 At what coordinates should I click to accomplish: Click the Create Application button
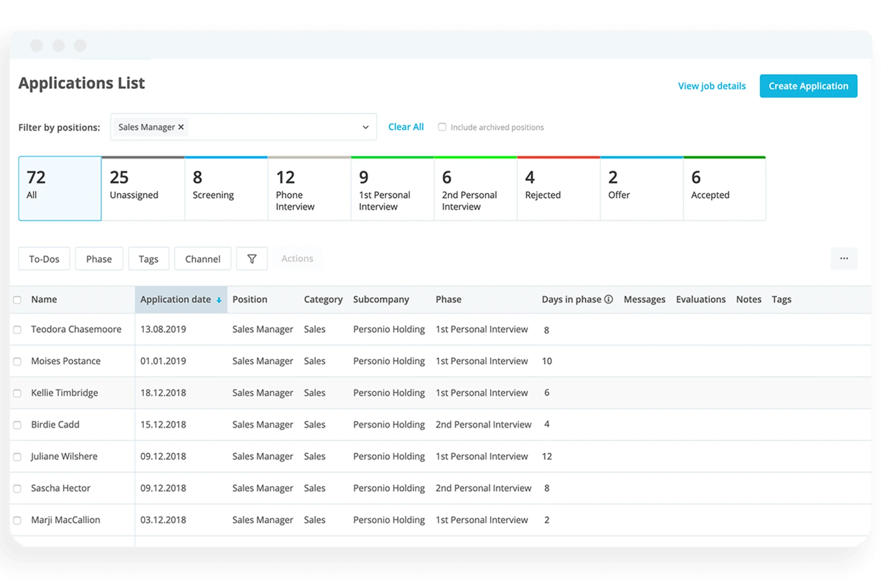coord(808,86)
